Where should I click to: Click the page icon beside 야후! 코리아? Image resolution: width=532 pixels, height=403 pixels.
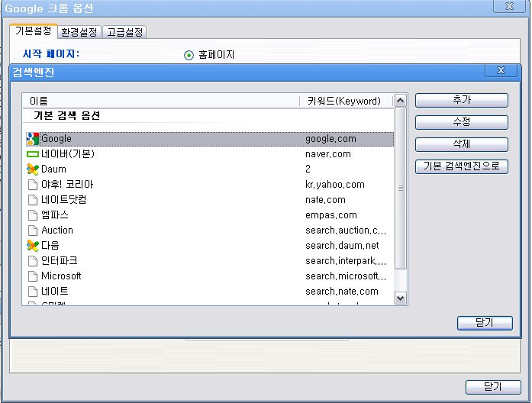(33, 185)
